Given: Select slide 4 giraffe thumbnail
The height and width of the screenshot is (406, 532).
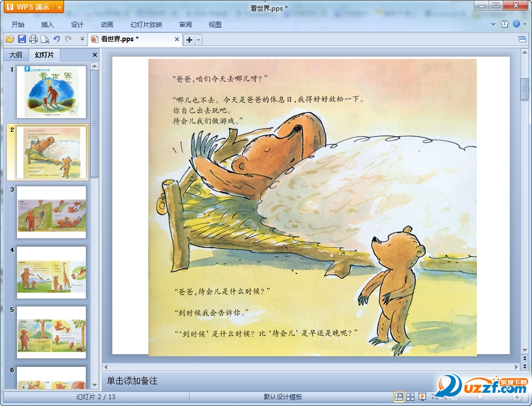Looking at the screenshot, I should pos(51,273).
